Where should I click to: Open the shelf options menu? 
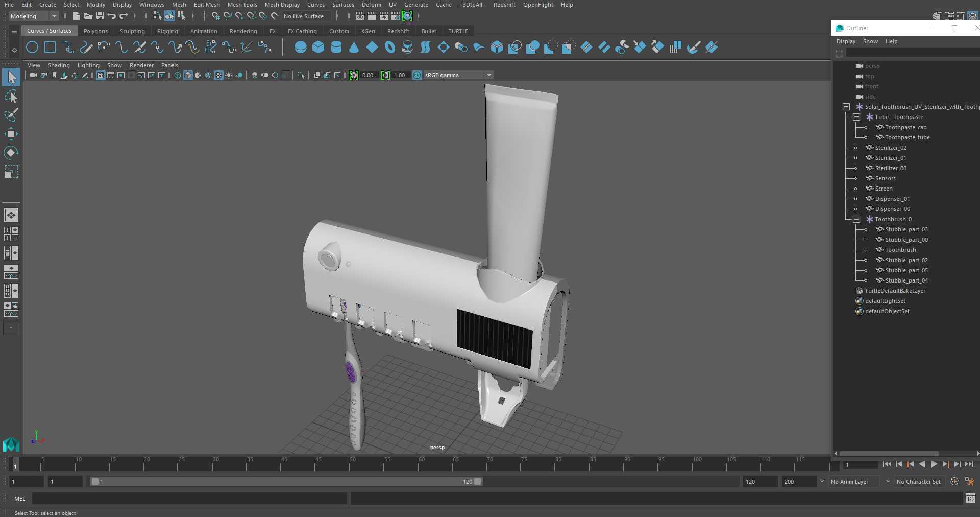click(14, 50)
